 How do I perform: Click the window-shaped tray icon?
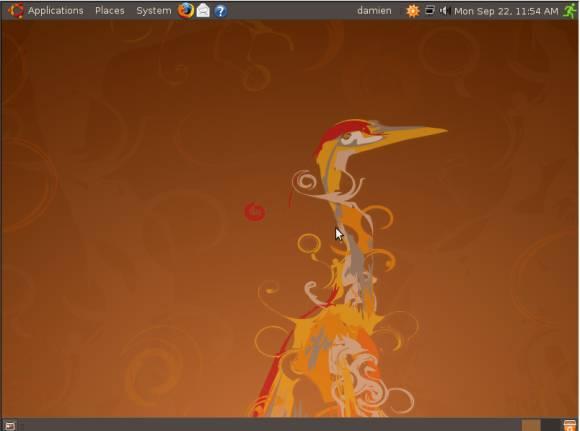(x=429, y=10)
